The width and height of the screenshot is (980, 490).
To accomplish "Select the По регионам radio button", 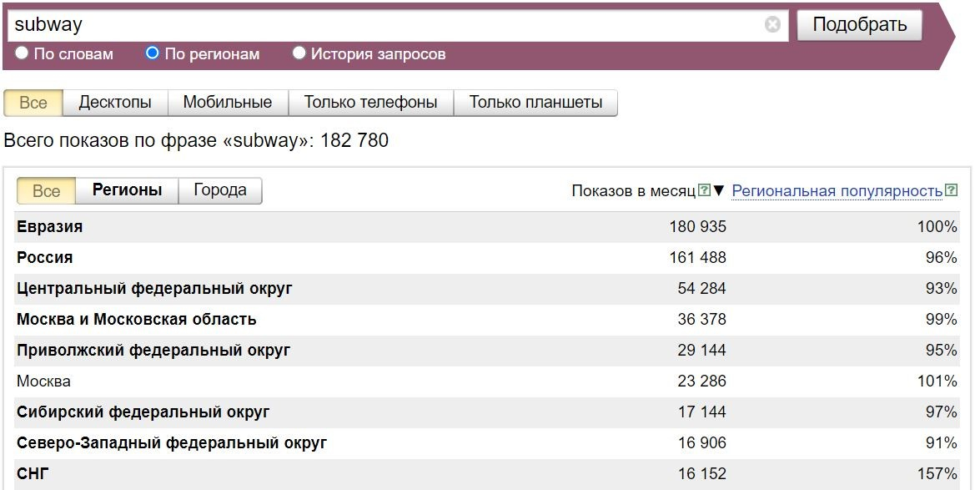I will pos(152,53).
